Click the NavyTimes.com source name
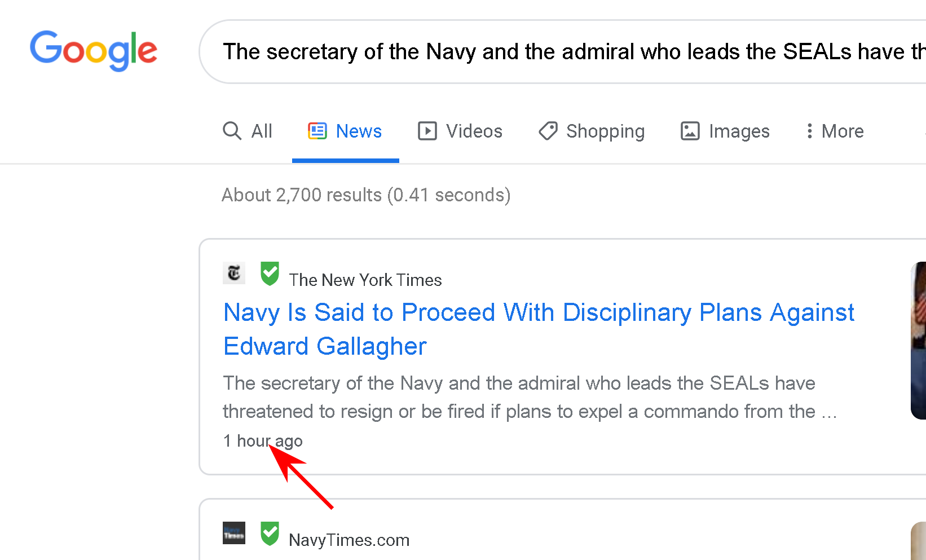This screenshot has height=560, width=926. click(x=349, y=540)
